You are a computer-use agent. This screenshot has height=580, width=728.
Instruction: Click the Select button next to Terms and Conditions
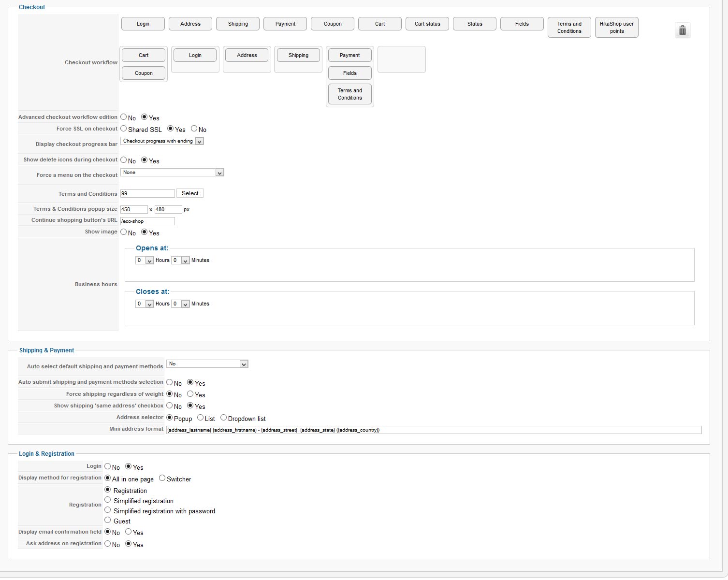click(190, 193)
